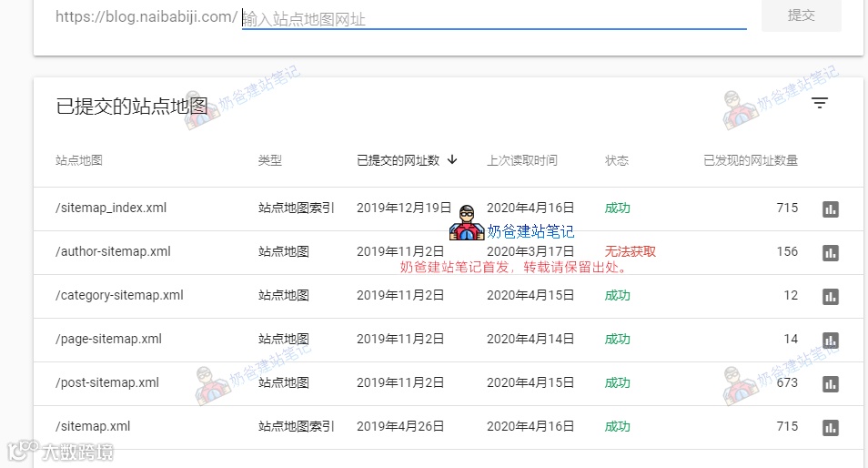868x468 pixels.
Task: Sort by 已提交的网址数 column header
Action: click(398, 160)
